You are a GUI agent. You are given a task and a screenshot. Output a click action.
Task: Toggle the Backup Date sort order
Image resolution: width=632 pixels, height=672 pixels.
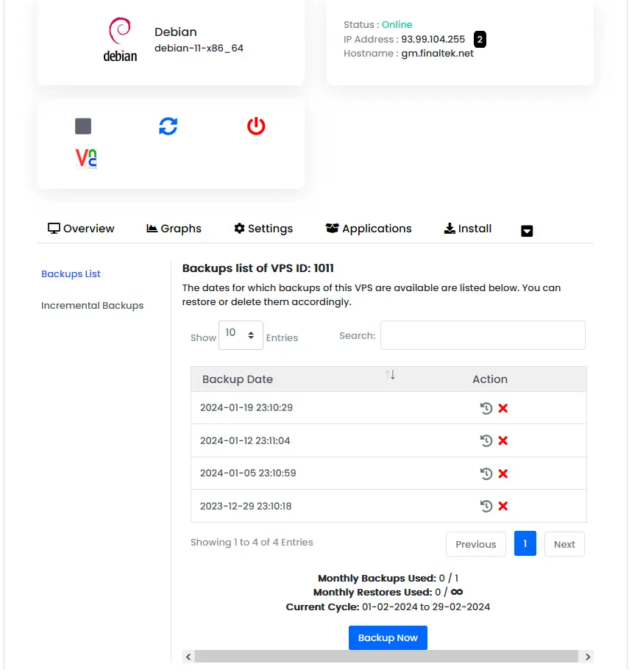390,375
